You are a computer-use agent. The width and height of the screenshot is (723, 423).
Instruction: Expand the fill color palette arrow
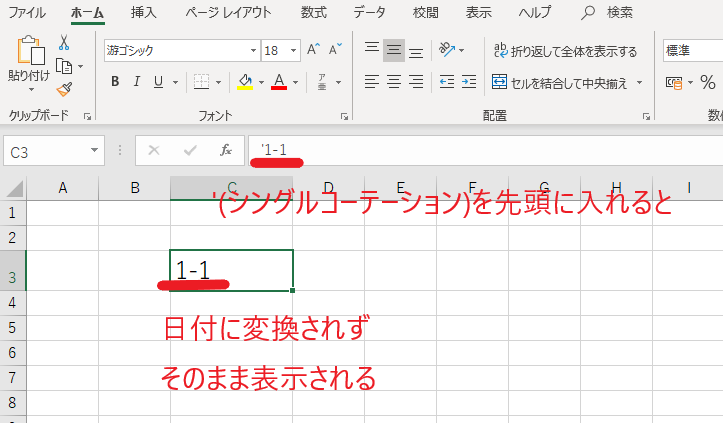coord(261,83)
